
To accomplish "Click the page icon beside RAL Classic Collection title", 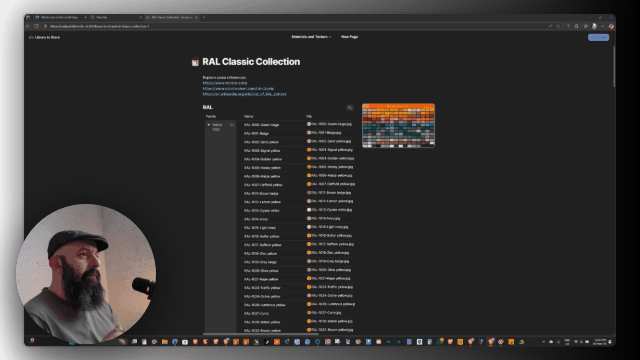I will click(x=195, y=62).
